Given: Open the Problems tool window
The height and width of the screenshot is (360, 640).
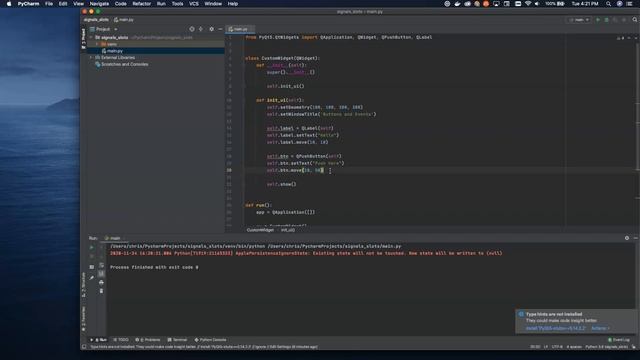Looking at the screenshot, I should point(148,340).
